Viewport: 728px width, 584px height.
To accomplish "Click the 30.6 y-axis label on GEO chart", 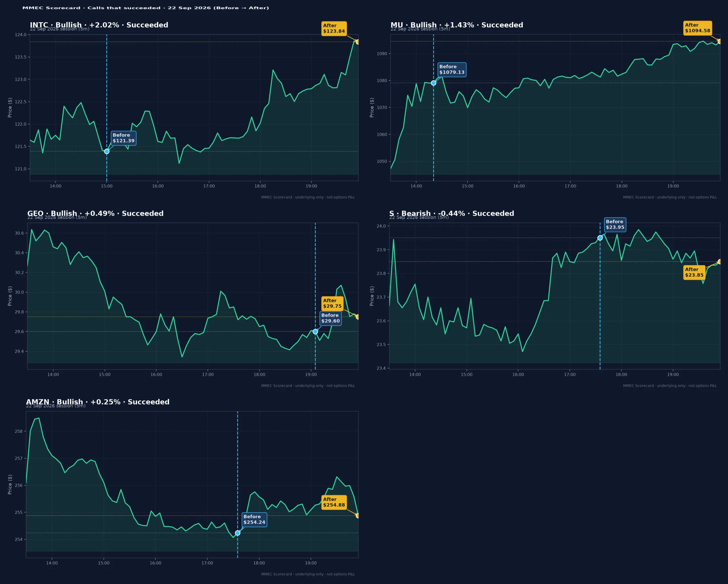I will (19, 233).
